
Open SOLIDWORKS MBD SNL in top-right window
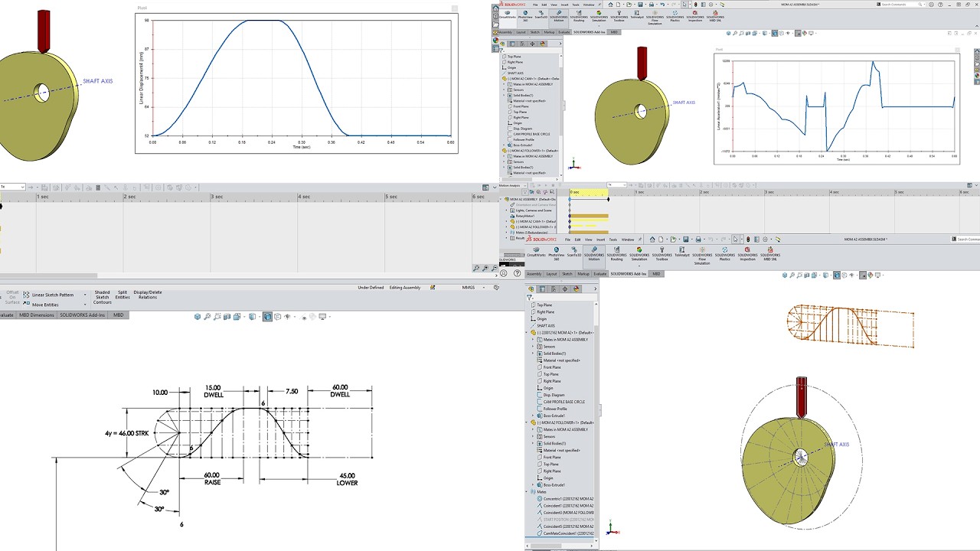pos(715,17)
